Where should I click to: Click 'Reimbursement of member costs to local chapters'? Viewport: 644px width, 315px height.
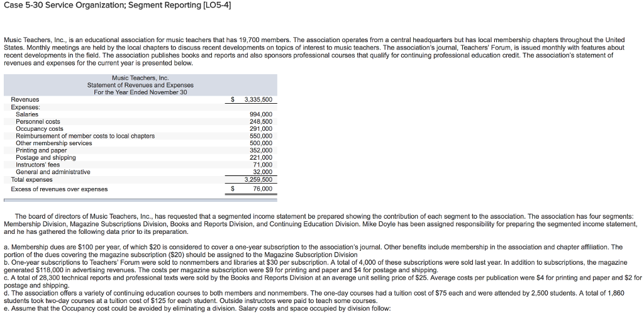coord(85,136)
